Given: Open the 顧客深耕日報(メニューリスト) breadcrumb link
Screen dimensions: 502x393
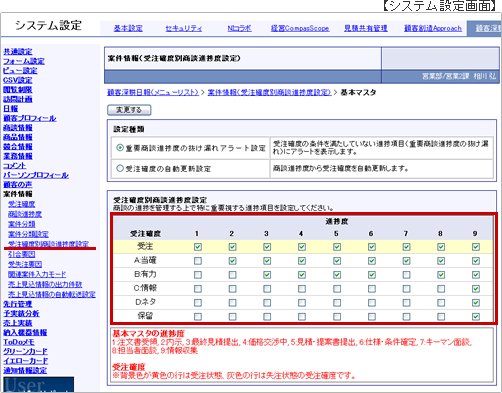Looking at the screenshot, I should point(153,92).
